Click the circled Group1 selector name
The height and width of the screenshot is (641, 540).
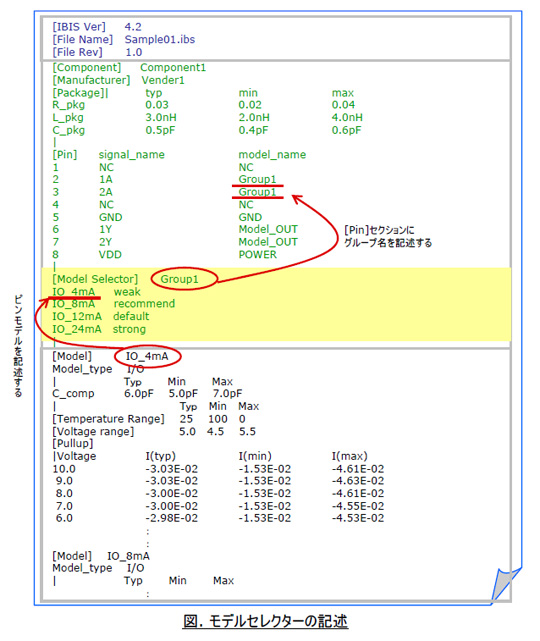pos(179,279)
